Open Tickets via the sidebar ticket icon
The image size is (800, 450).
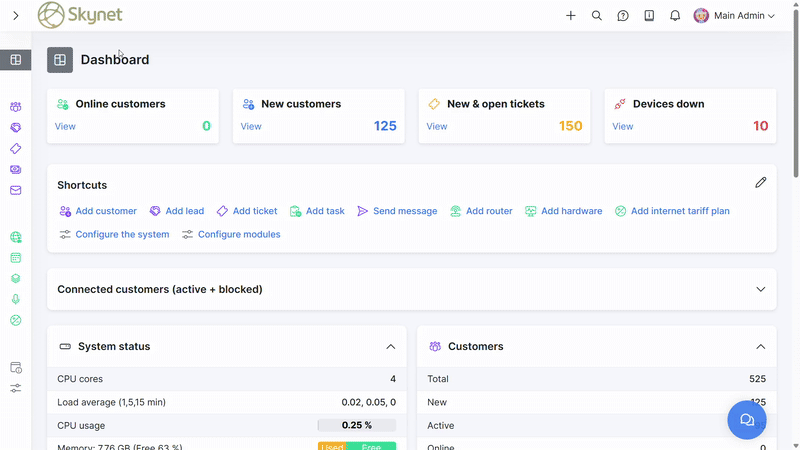(16, 148)
